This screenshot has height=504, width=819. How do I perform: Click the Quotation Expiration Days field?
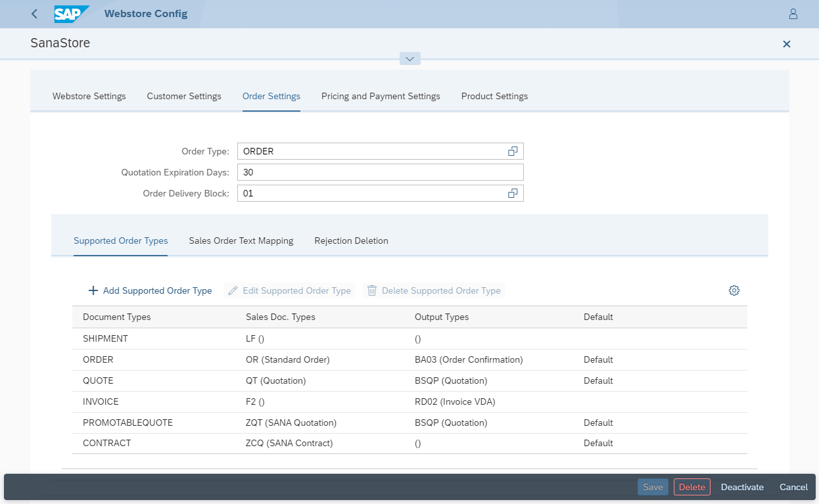[381, 172]
